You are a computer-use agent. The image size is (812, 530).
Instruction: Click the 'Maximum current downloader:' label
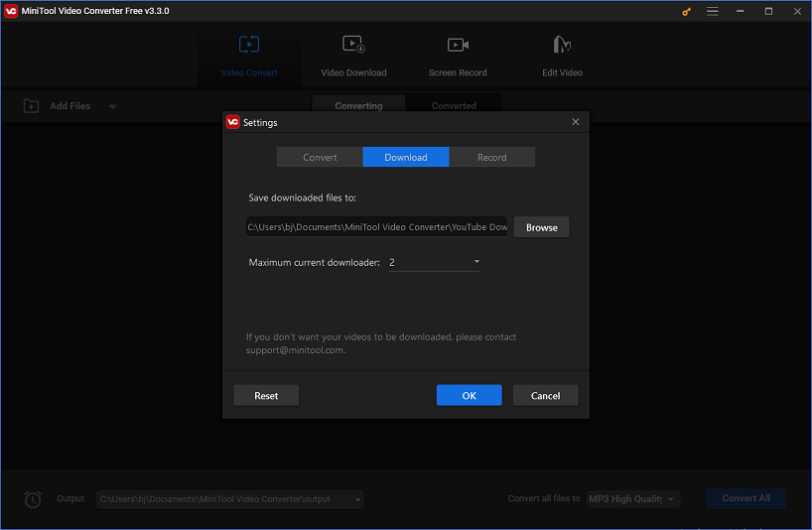(x=314, y=262)
